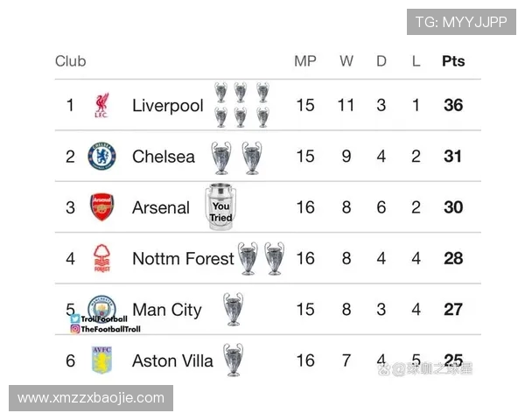525x420 pixels.
Task: Click the www.xmzzxbaojie.com watermark
Action: 91,398
